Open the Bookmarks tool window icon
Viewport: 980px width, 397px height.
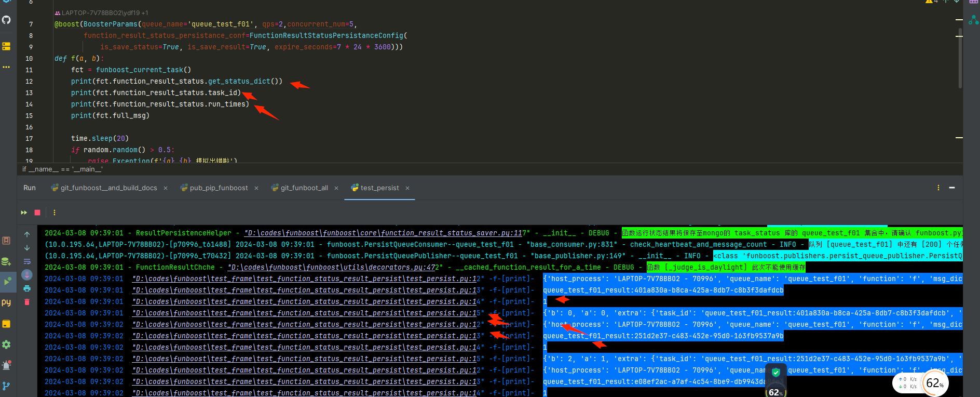[6, 241]
